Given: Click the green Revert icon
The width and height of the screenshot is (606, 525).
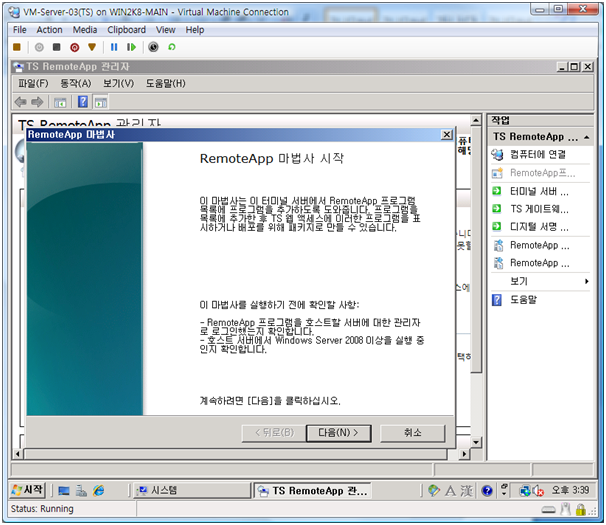Looking at the screenshot, I should [x=172, y=47].
